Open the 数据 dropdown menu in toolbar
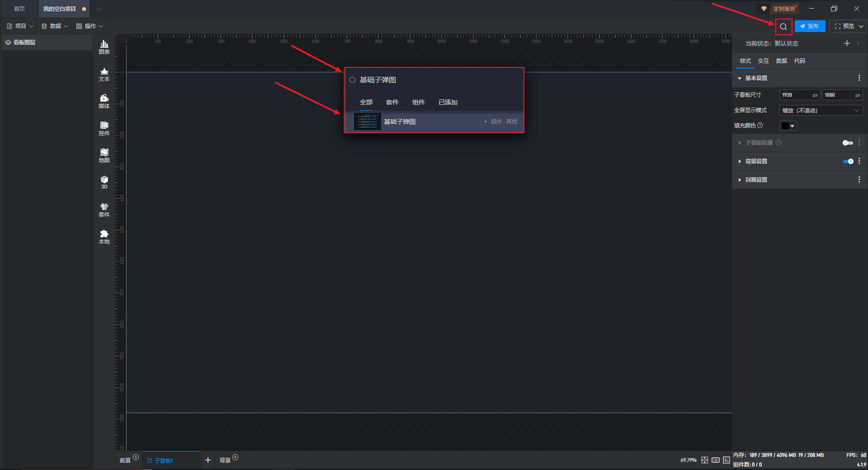 pos(55,26)
